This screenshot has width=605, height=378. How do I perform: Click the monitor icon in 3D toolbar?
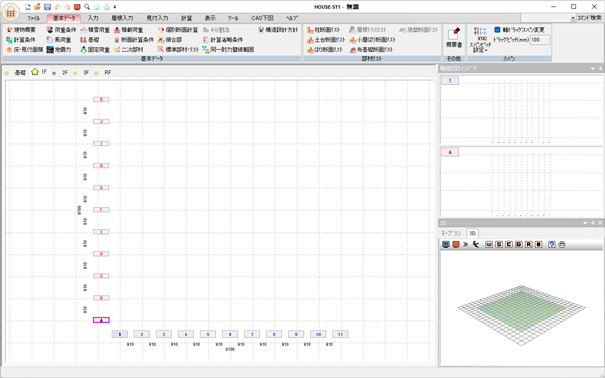click(x=446, y=245)
